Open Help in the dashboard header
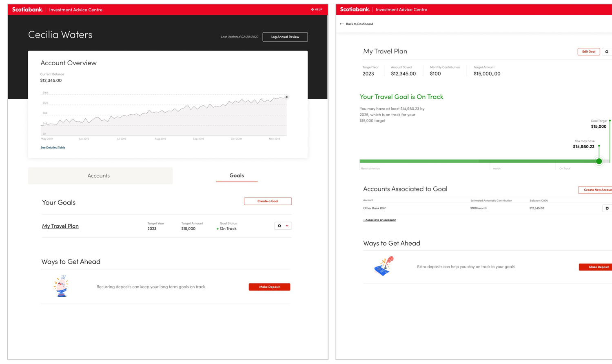Viewport: 612px width, 364px height. pos(317,9)
